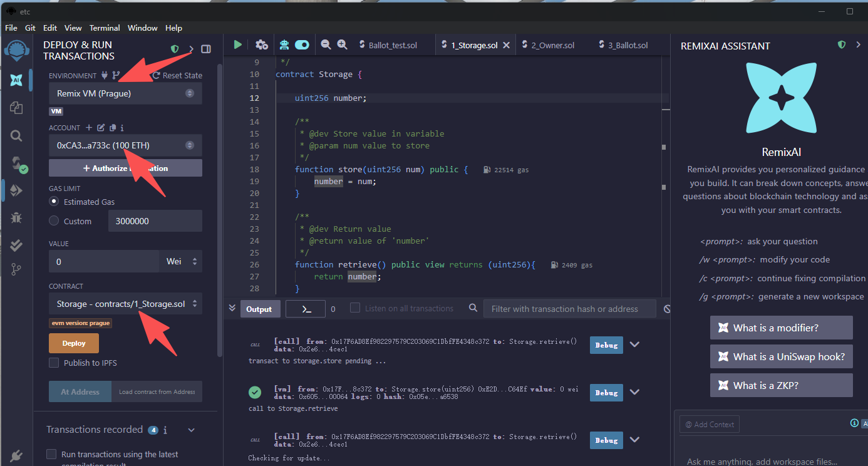Open the File menu
Image resolution: width=868 pixels, height=466 pixels.
coord(11,28)
